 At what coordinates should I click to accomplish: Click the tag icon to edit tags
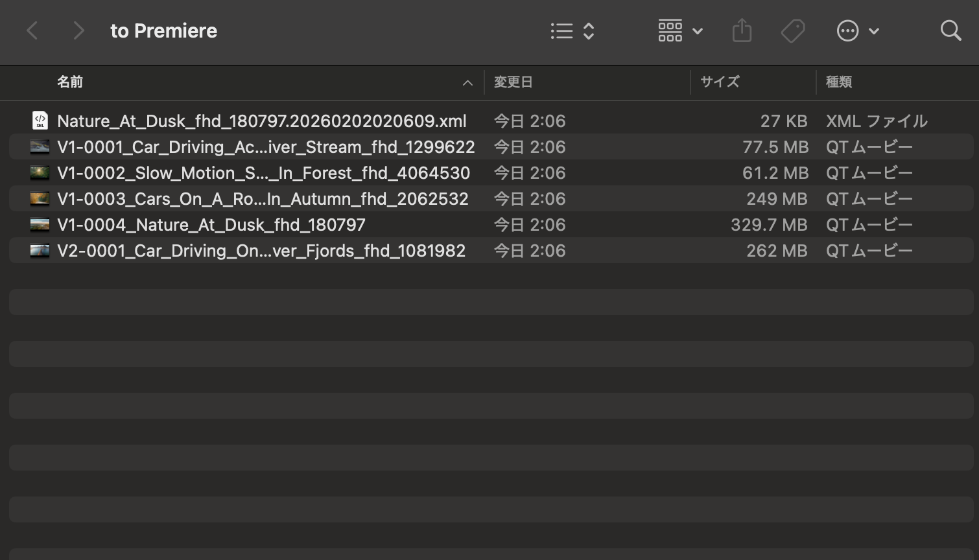coord(792,30)
